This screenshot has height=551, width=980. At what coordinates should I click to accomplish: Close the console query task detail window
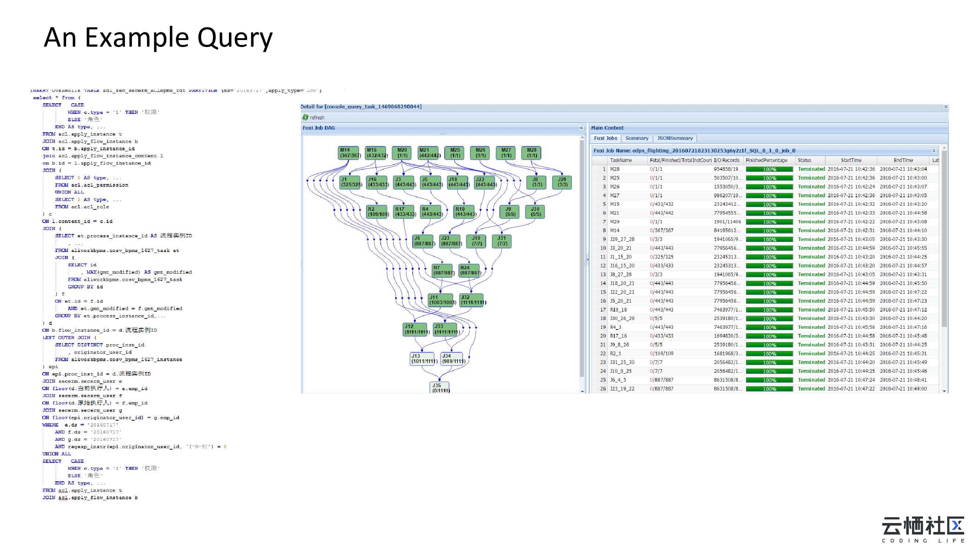pos(946,107)
